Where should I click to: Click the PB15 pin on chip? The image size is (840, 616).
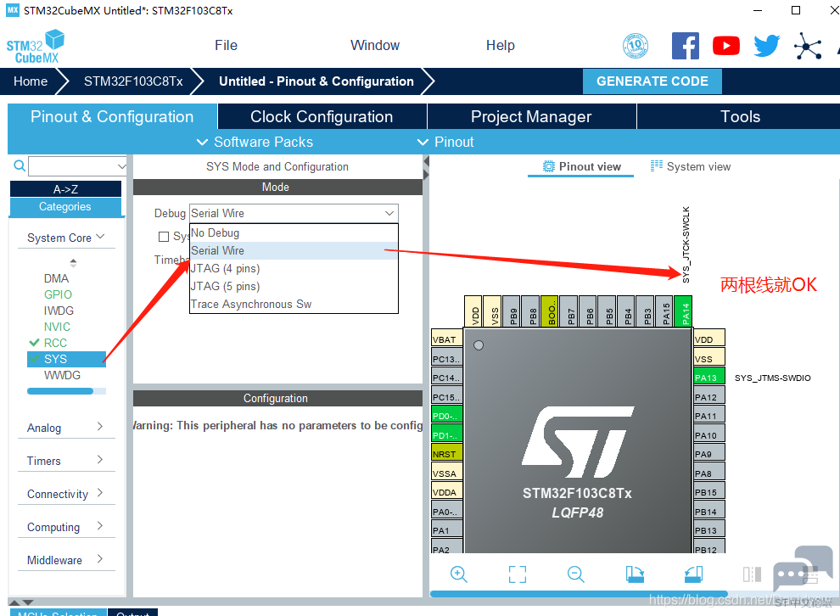pyautogui.click(x=709, y=492)
